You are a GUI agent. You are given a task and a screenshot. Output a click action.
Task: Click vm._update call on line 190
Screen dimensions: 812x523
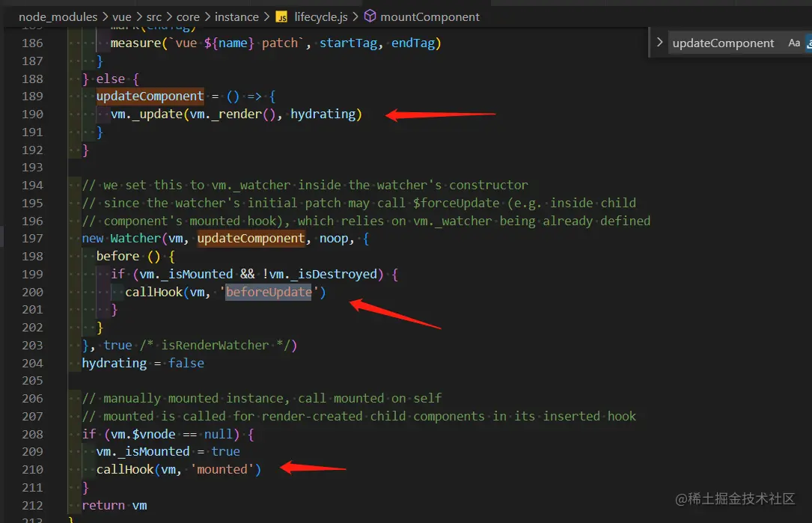coord(236,114)
